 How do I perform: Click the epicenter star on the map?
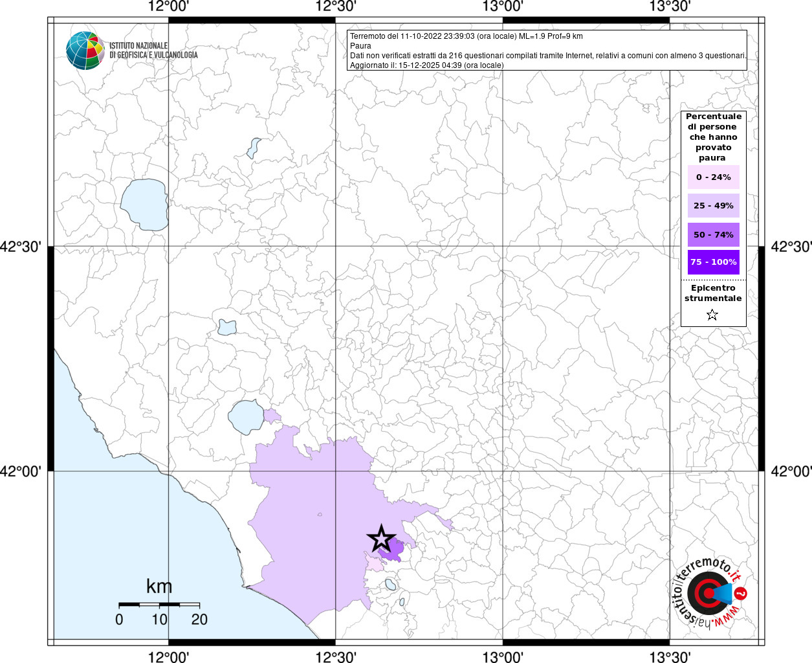[x=381, y=538]
